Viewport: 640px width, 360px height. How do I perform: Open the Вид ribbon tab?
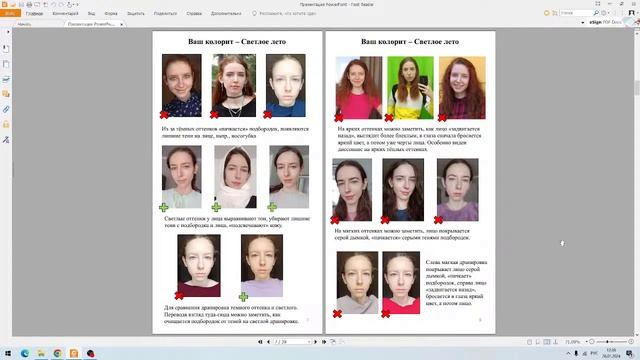pyautogui.click(x=91, y=13)
